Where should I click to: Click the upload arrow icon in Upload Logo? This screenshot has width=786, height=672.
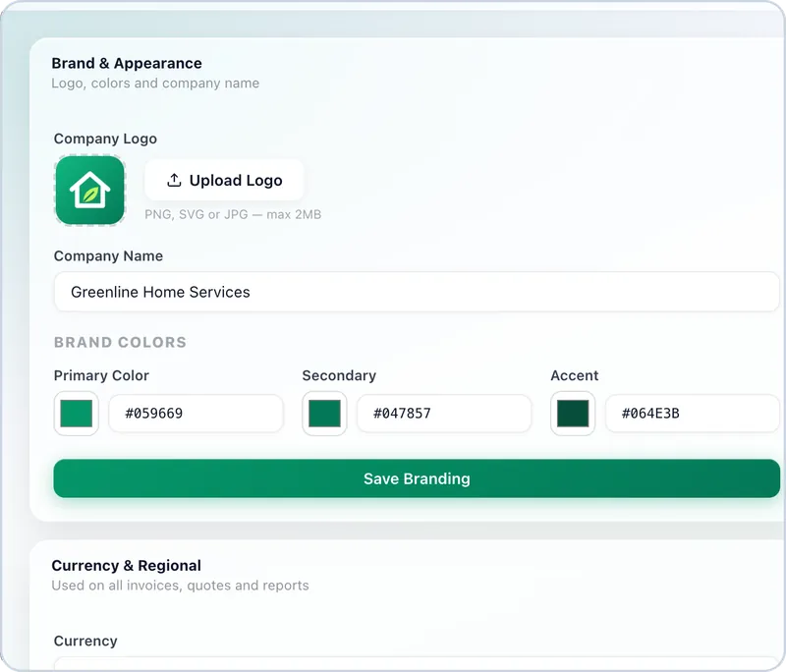pos(174,180)
